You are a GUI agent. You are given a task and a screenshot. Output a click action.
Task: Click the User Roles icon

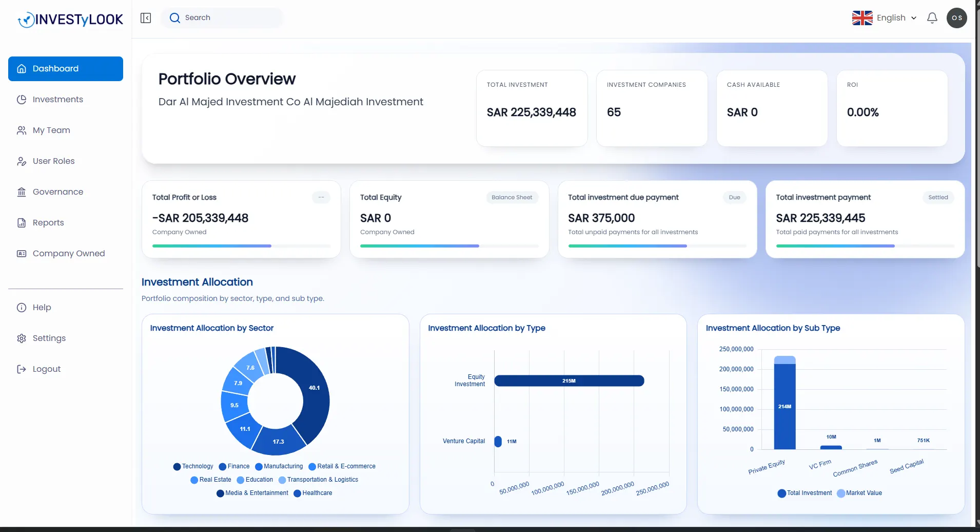pyautogui.click(x=22, y=161)
